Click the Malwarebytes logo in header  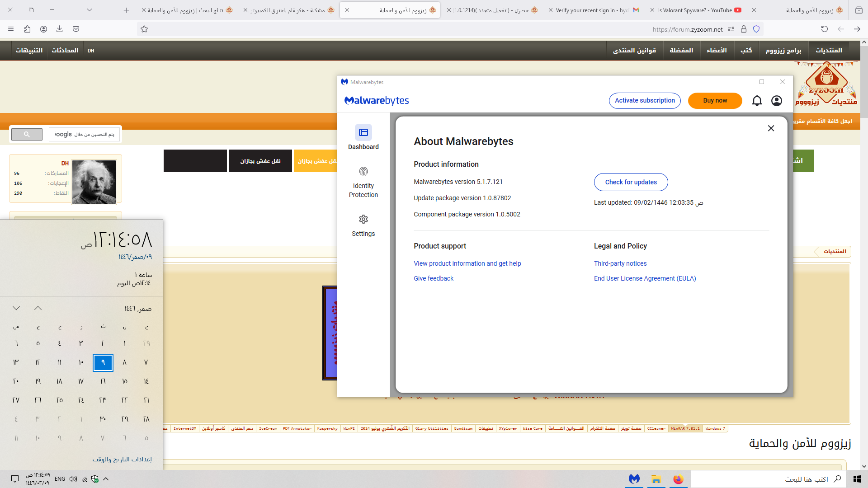pos(377,100)
